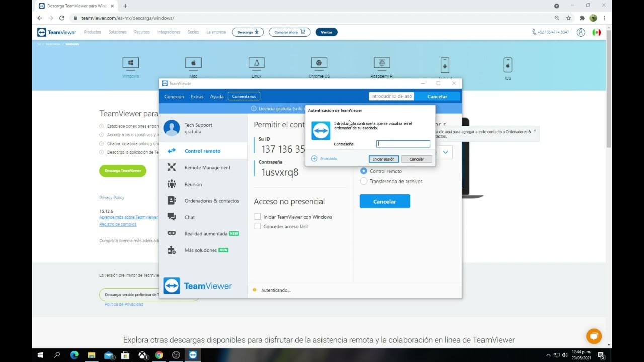Open Microsoft Edge from taskbar

(x=74, y=355)
